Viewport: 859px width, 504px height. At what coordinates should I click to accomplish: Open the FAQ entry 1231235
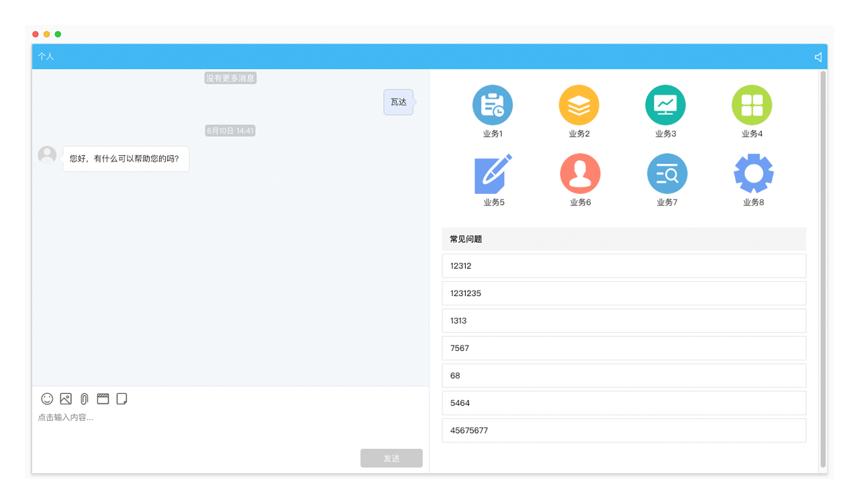(x=623, y=293)
